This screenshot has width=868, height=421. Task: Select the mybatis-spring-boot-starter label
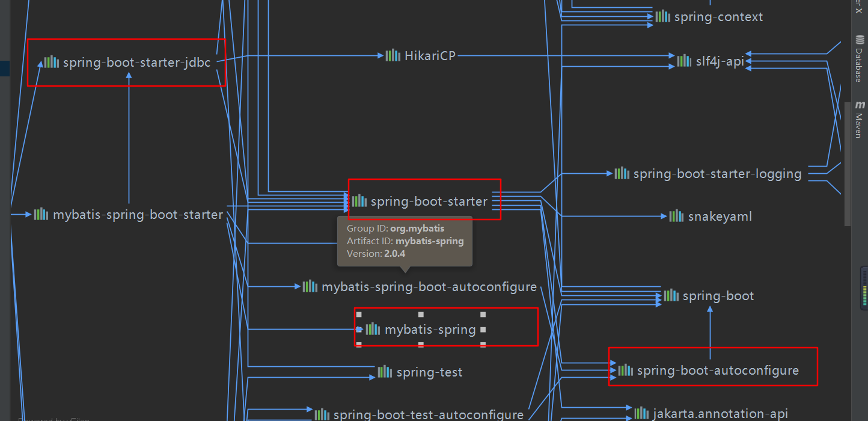click(138, 215)
